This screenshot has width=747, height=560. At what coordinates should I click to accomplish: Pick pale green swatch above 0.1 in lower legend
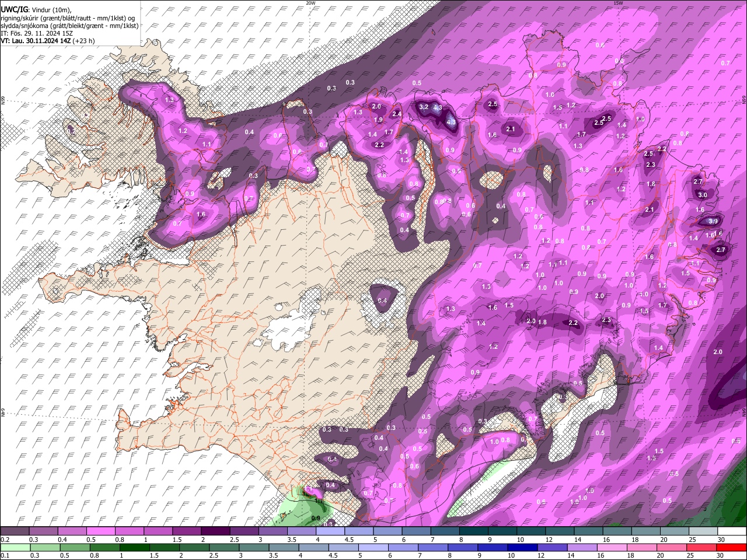15,547
